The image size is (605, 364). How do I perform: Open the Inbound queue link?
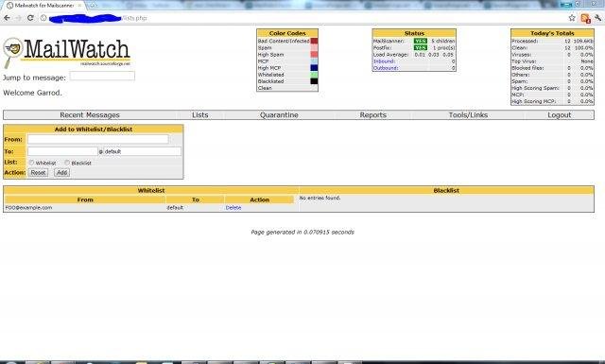pyautogui.click(x=384, y=61)
